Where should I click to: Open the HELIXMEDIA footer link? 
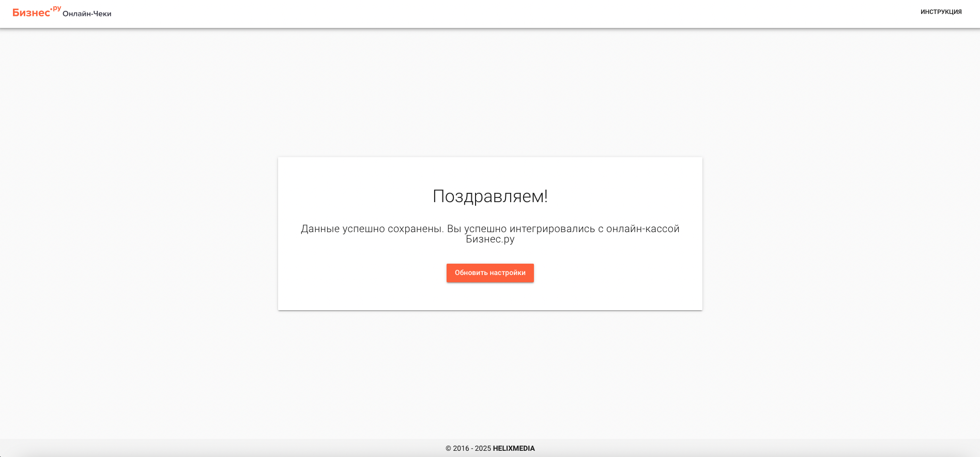[514, 448]
